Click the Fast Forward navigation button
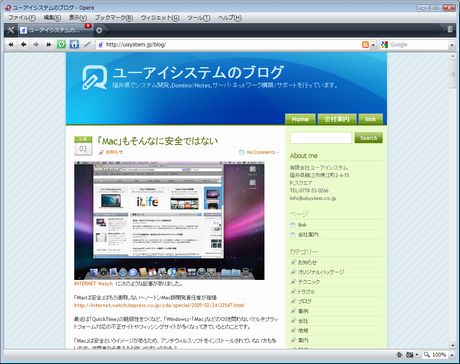This screenshot has width=460, height=364. [x=49, y=44]
